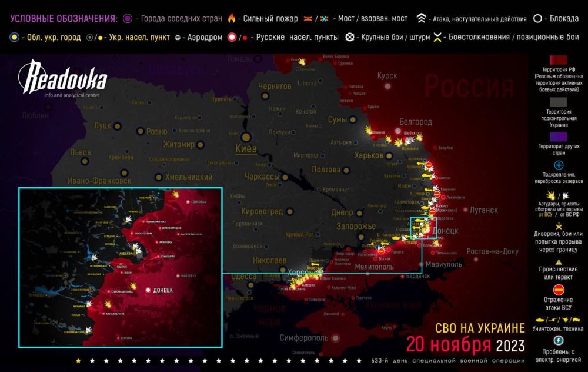Click the Курск city marker

click(x=387, y=86)
